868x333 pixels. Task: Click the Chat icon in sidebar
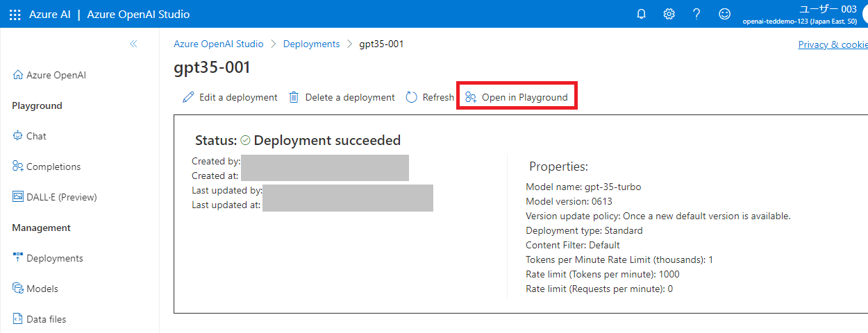pos(18,136)
